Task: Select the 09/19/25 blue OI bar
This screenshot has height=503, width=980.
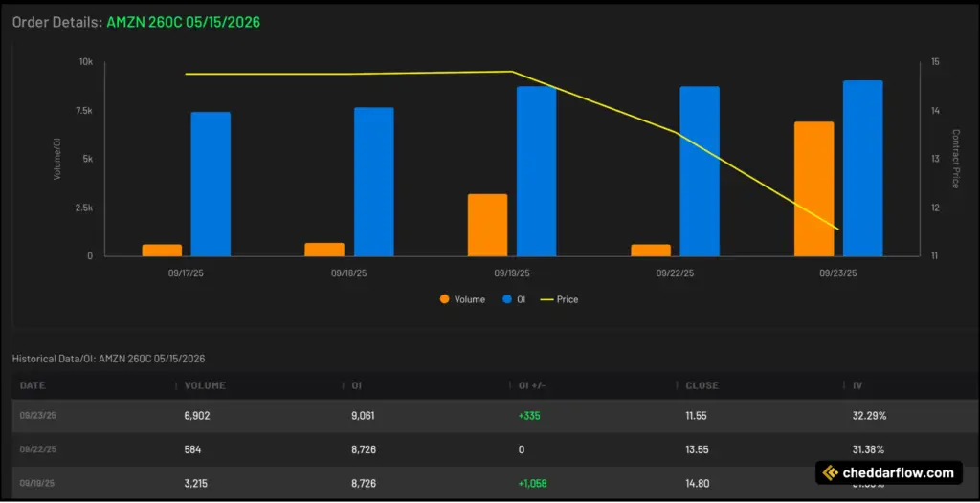Action: coord(536,171)
